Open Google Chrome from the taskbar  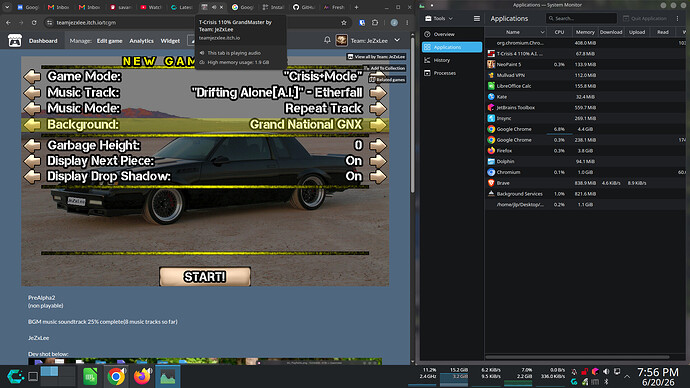point(116,377)
